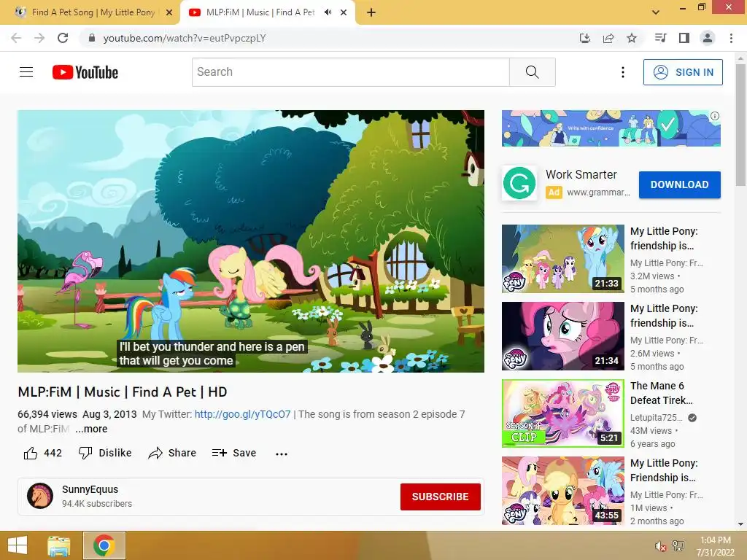This screenshot has width=747, height=560.
Task: Open SunnyEquus channel avatar
Action: [40, 496]
